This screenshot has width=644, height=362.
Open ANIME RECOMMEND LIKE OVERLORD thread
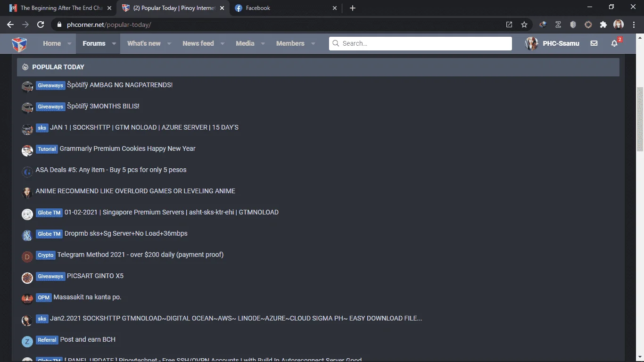coord(135,191)
